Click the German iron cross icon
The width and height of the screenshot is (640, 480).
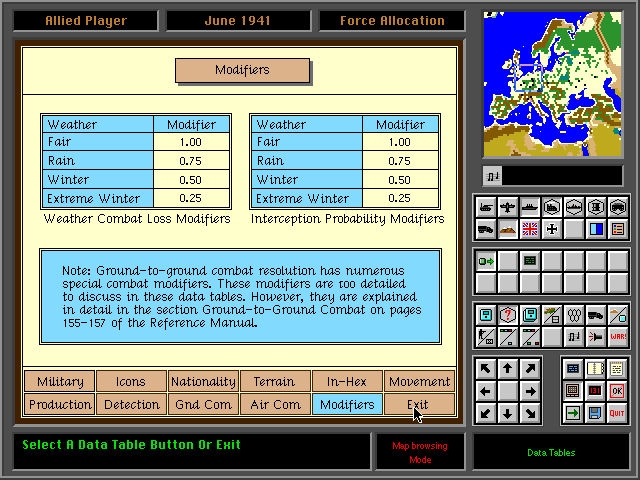[x=551, y=229]
